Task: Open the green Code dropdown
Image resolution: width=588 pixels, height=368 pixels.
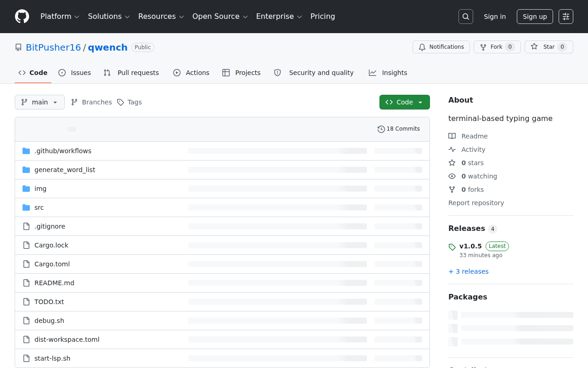Action: tap(405, 102)
